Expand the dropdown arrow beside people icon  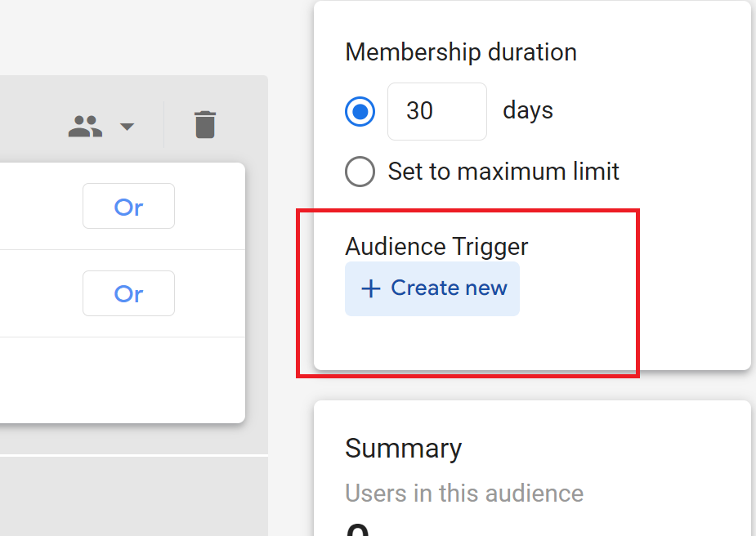point(127,127)
